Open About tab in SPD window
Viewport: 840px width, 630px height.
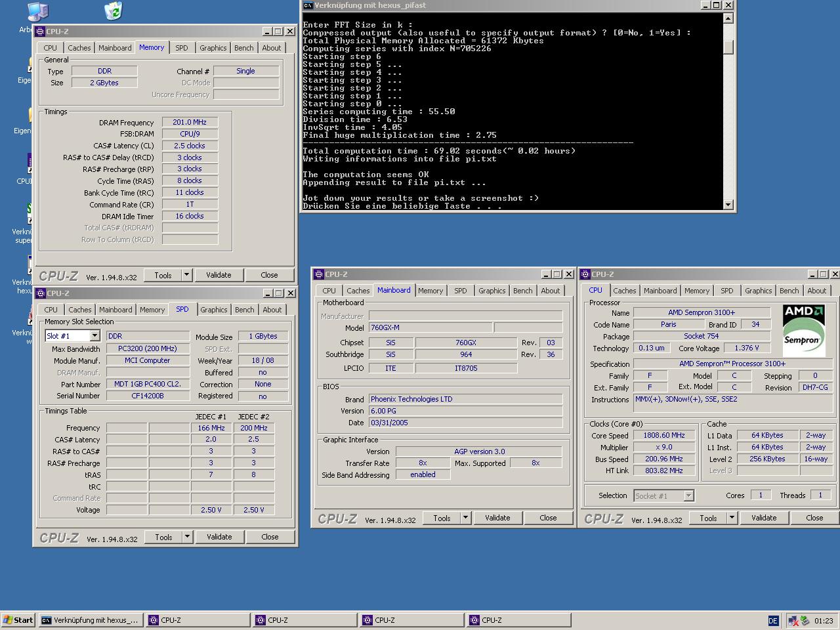tap(272, 310)
